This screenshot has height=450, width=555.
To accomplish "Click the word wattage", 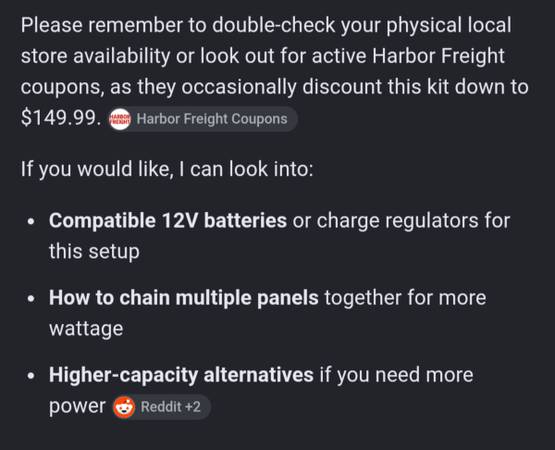I will pos(86,329).
